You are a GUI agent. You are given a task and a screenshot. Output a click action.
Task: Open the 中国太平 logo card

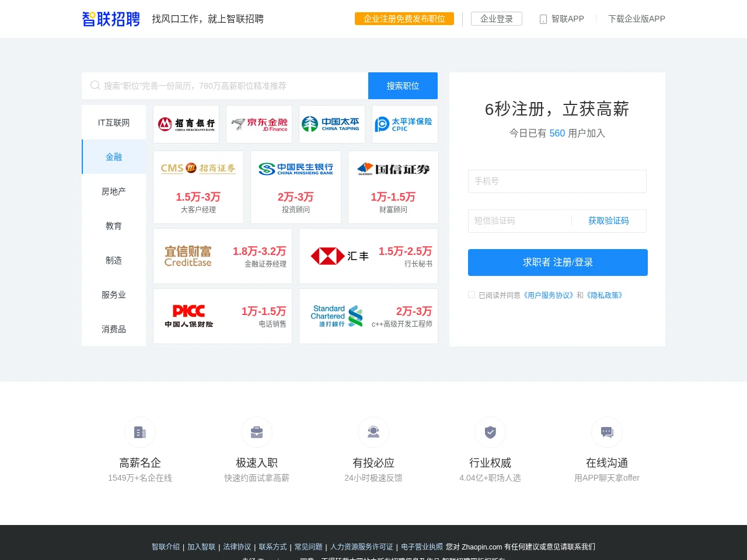click(x=332, y=124)
